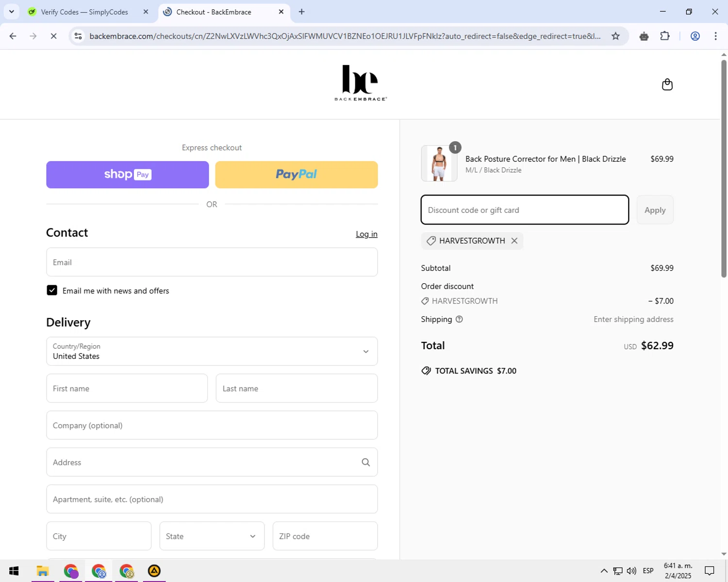The height and width of the screenshot is (582, 728).
Task: Click the ESP language indicator
Action: click(x=648, y=571)
